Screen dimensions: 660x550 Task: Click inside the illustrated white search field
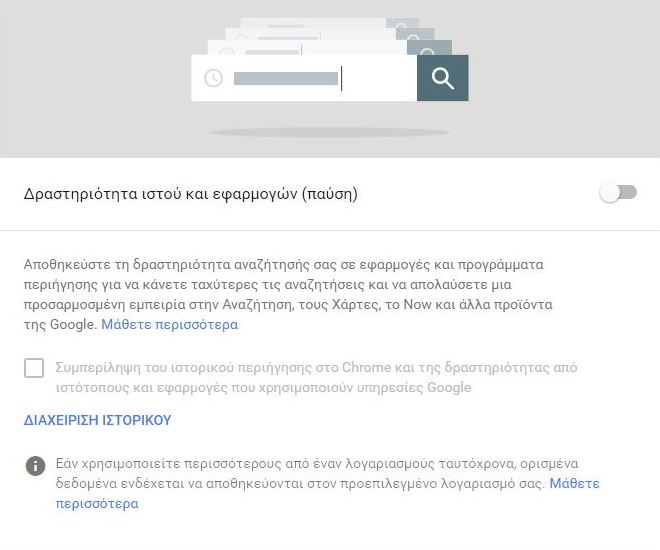point(304,78)
